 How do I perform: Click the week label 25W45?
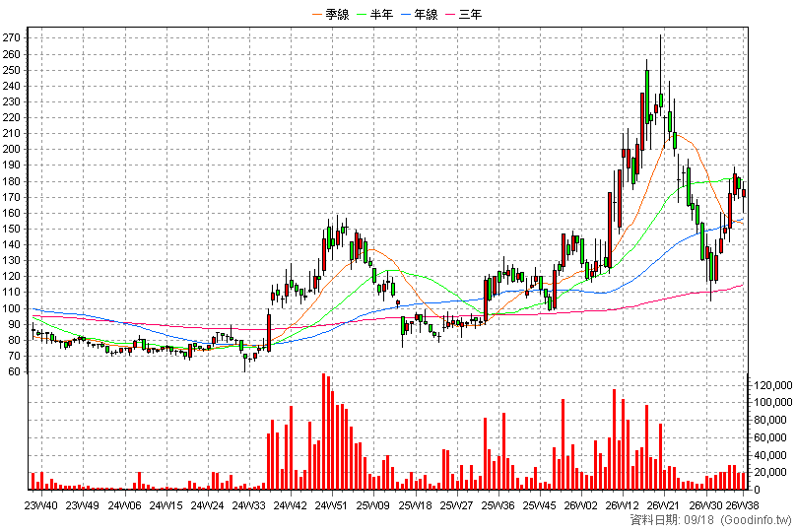[x=540, y=505]
